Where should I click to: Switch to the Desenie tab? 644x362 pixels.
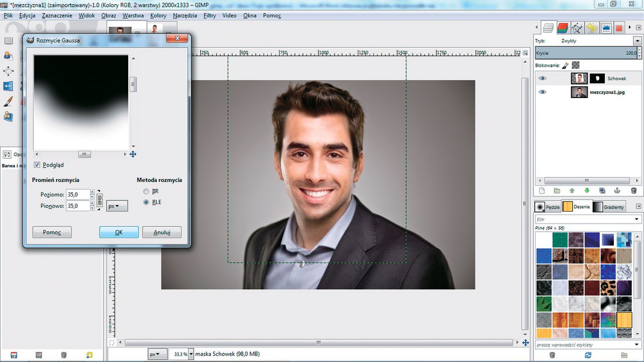(x=577, y=207)
